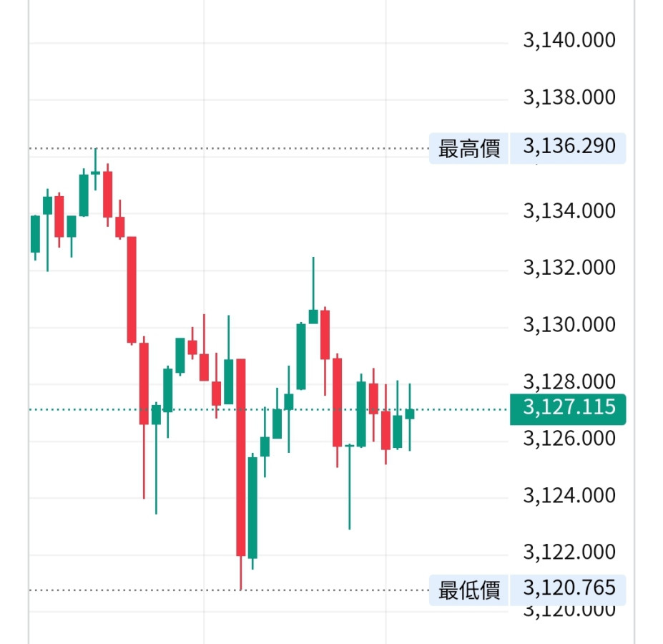Click the 最高價 high price label
The width and height of the screenshot is (663, 644).
(469, 148)
